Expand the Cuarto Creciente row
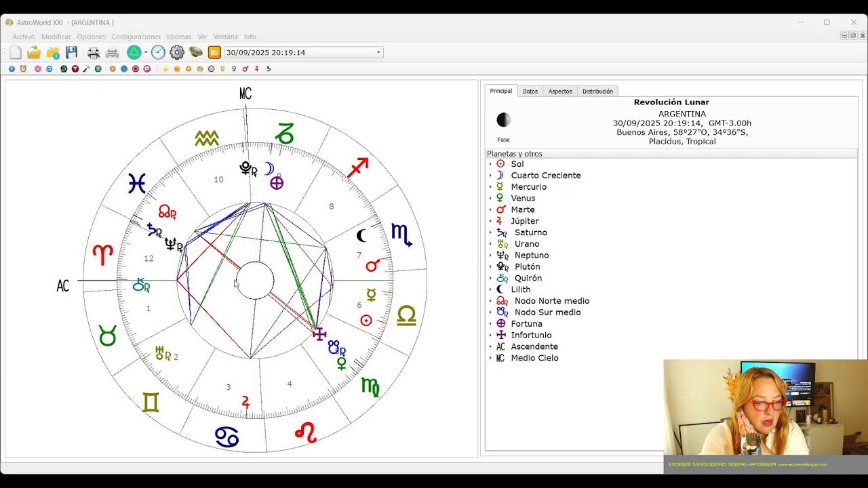The width and height of the screenshot is (868, 488). (x=490, y=176)
